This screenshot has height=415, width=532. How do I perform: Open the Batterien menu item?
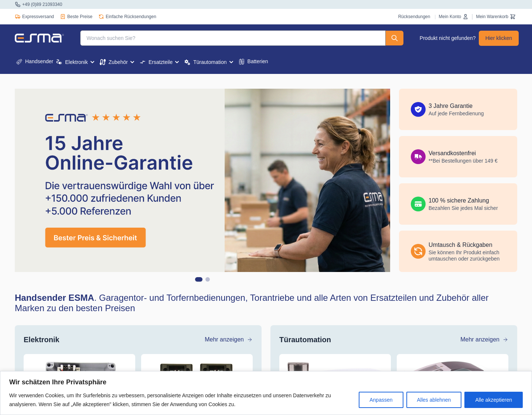(x=253, y=62)
